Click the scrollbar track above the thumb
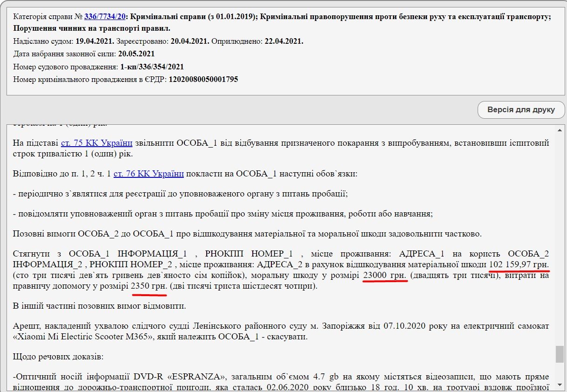The image size is (567, 392). tap(560, 233)
